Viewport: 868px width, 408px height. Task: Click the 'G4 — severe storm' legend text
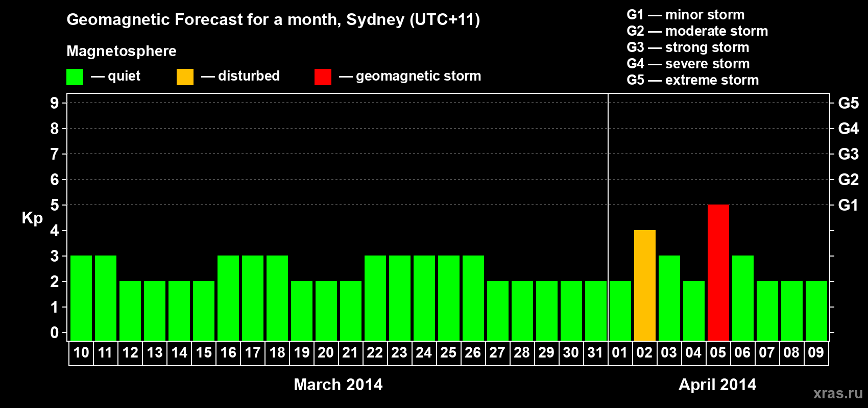[x=688, y=64]
